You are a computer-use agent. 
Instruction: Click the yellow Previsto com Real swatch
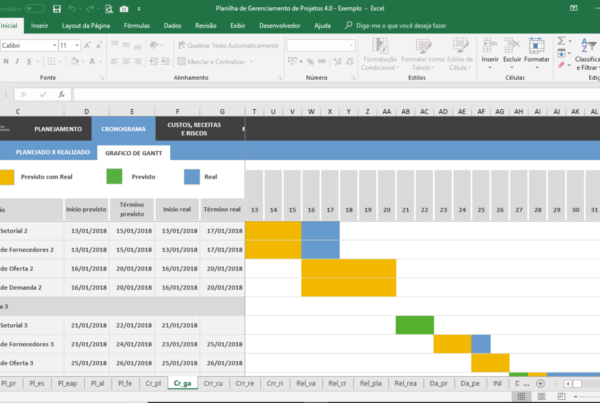point(7,177)
